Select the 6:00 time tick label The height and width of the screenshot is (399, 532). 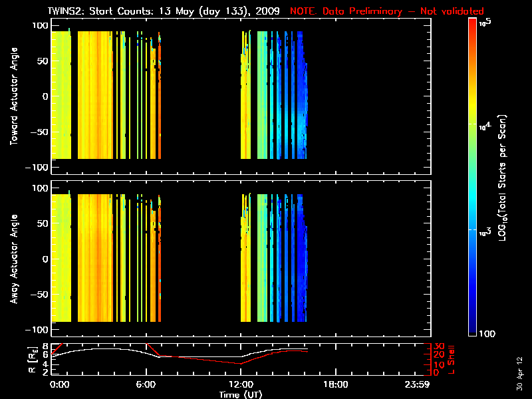(146, 384)
